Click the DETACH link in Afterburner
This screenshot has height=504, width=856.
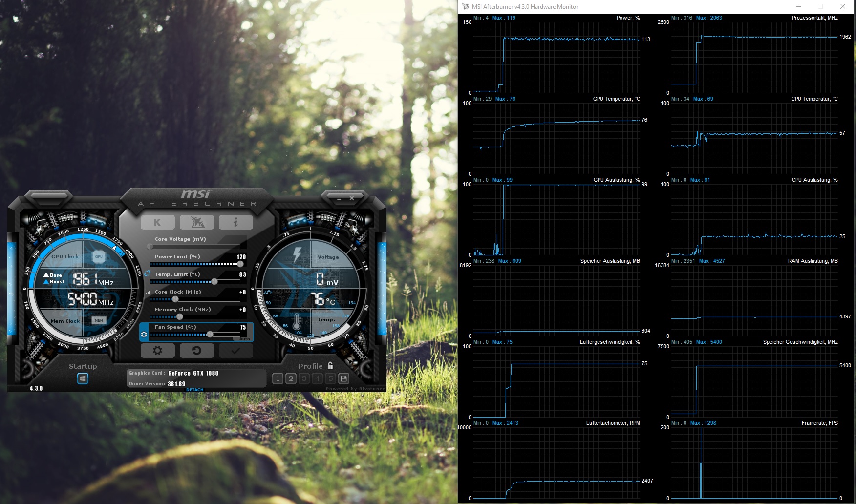[194, 390]
